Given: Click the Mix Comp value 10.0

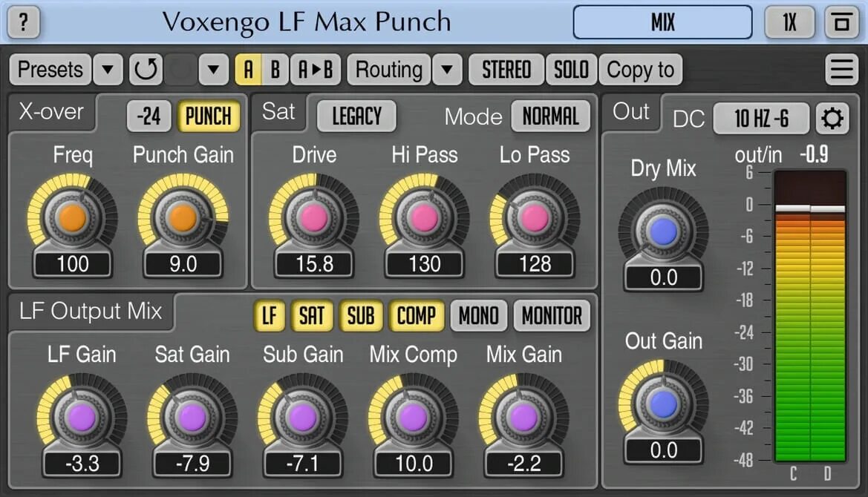Looking at the screenshot, I should [x=414, y=464].
